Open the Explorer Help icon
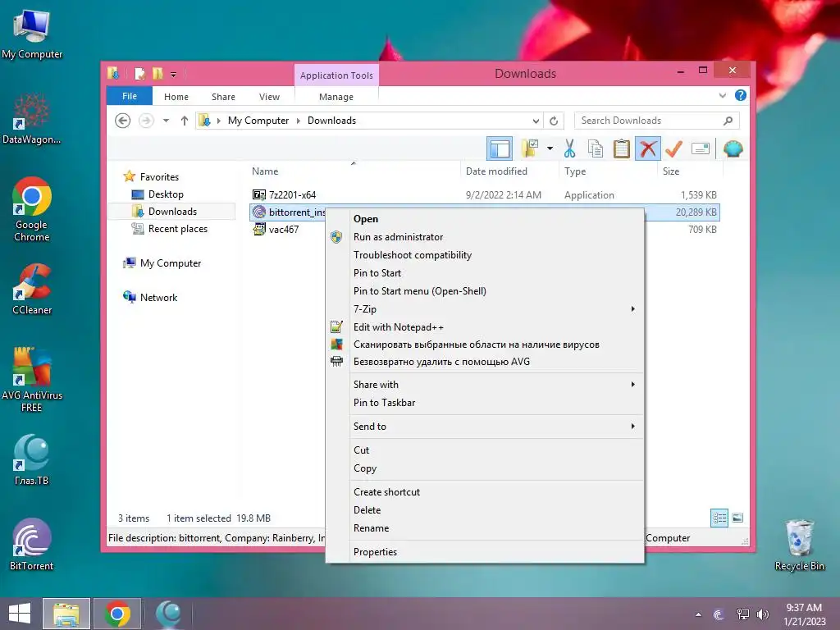 741,95
